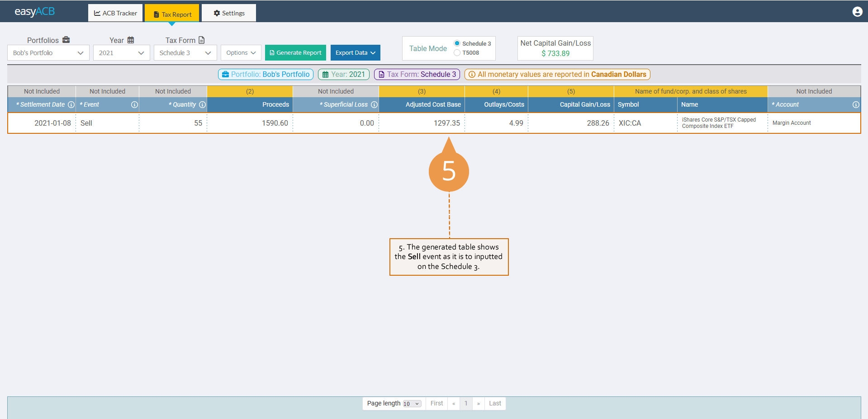
Task: Select the Schedule 3 table mode
Action: pos(457,43)
